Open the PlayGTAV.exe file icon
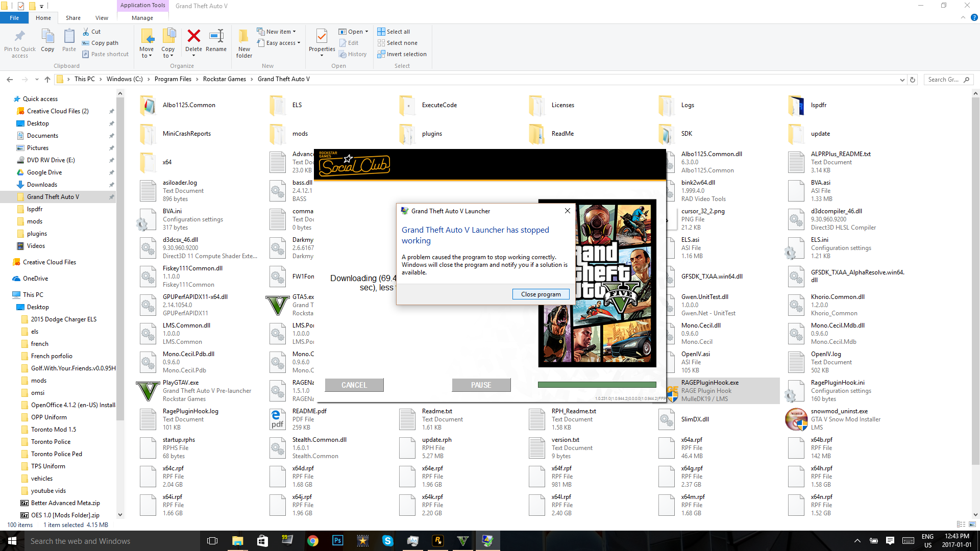This screenshot has height=551, width=980. (x=148, y=391)
